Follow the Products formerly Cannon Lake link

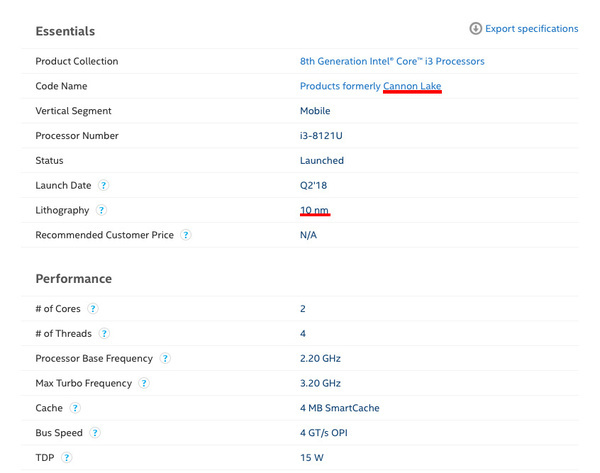pyautogui.click(x=370, y=86)
